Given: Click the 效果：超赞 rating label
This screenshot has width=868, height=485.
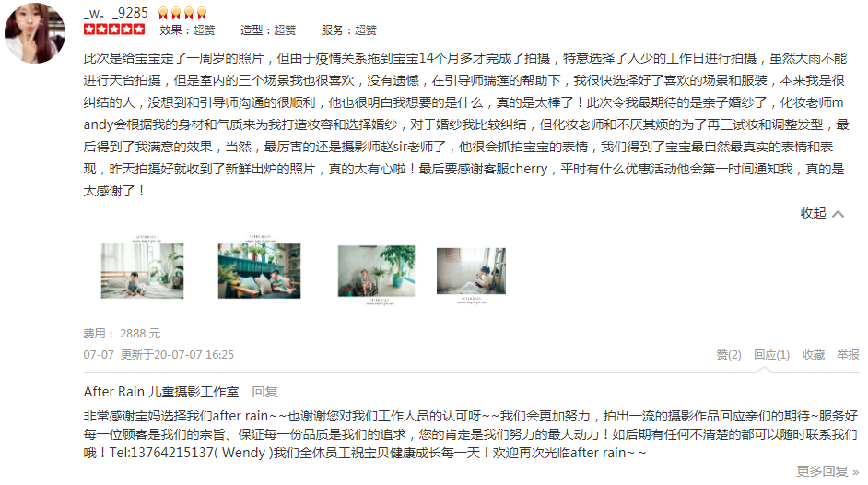Looking at the screenshot, I should click(x=187, y=30).
